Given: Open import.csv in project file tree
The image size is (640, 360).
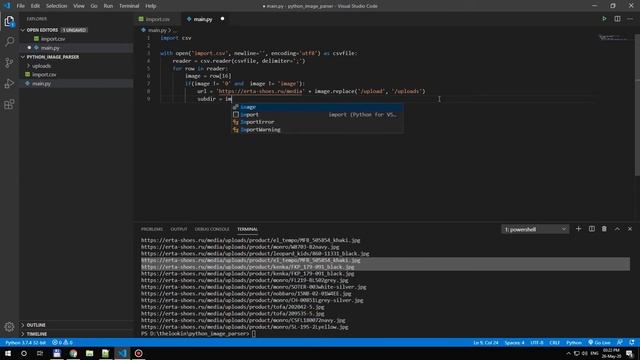Looking at the screenshot, I should click(x=76, y=75).
